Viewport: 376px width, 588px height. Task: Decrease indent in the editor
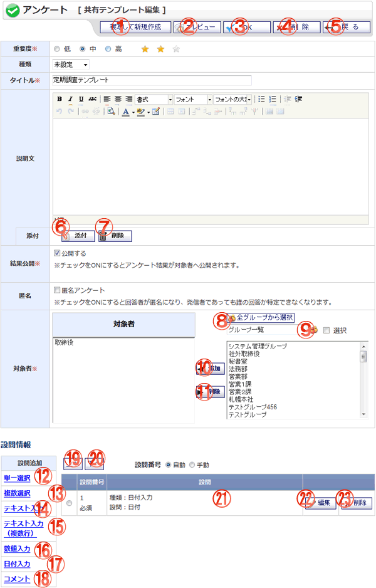point(288,99)
